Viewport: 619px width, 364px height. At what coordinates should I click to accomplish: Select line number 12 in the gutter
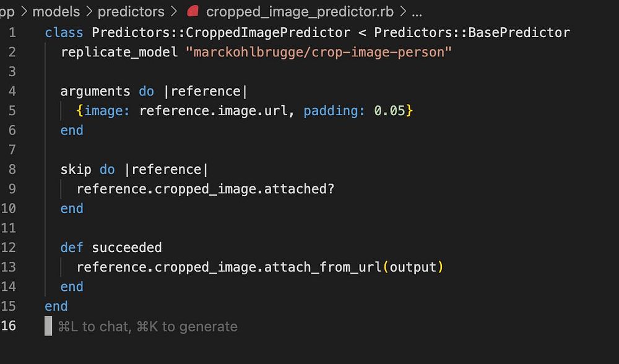click(9, 248)
